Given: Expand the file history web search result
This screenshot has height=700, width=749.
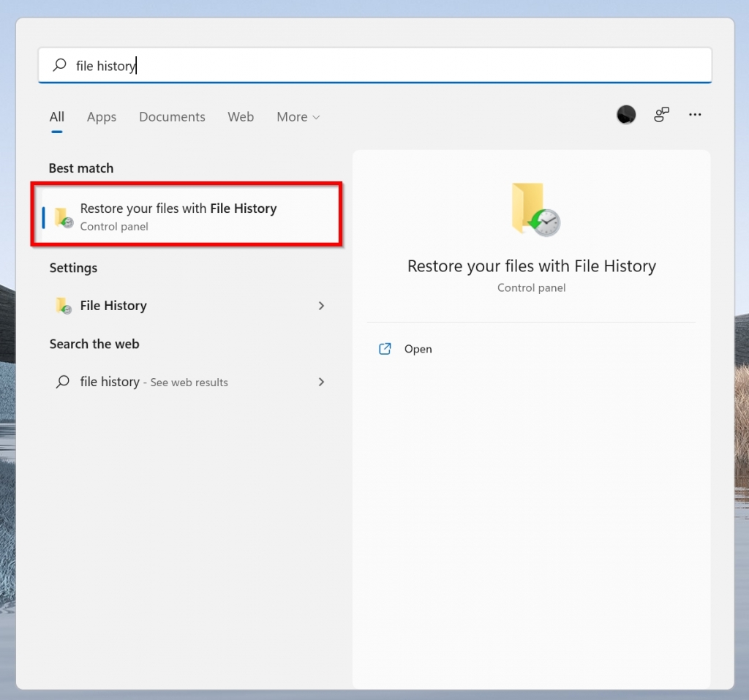Looking at the screenshot, I should 321,382.
